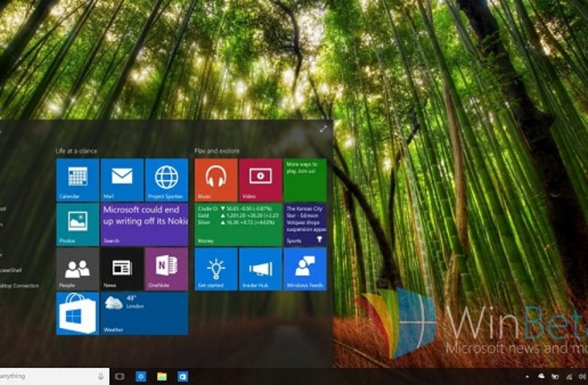This screenshot has width=588, height=385.
Task: Click the network signal tray icon
Action: pyautogui.click(x=569, y=376)
